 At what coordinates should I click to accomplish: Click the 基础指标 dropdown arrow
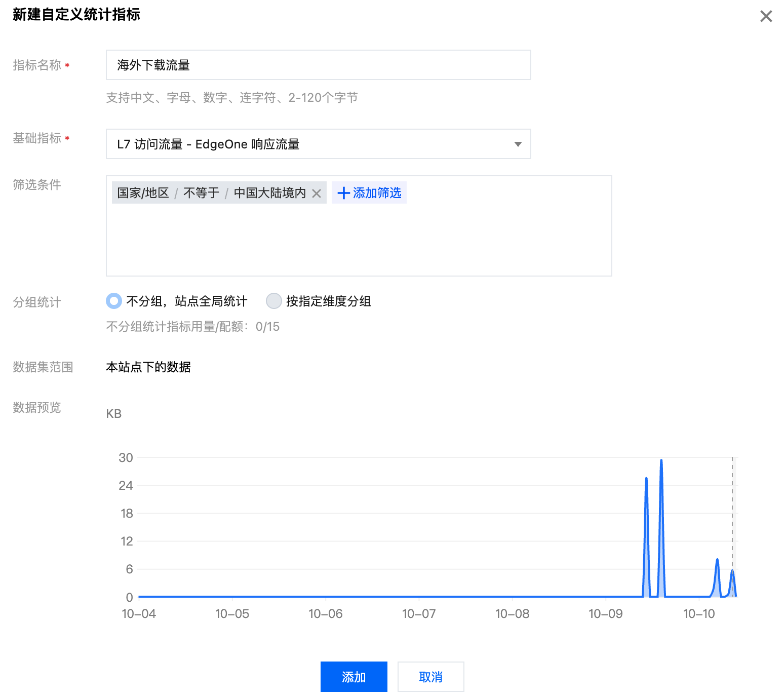pyautogui.click(x=518, y=144)
